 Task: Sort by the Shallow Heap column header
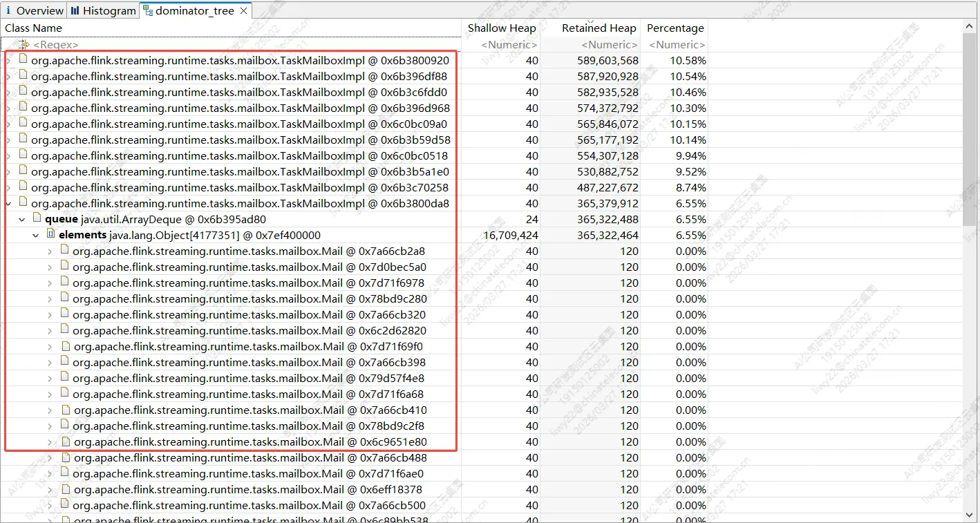tap(501, 28)
